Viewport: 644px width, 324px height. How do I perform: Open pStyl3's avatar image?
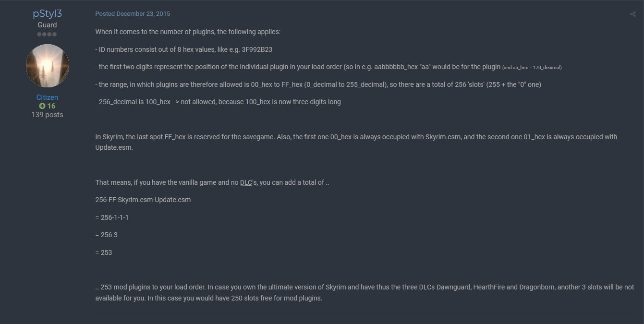[x=47, y=66]
